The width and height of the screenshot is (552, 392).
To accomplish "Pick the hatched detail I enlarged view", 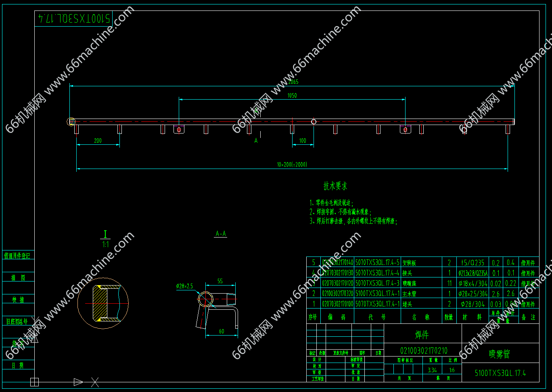I will click(103, 303).
